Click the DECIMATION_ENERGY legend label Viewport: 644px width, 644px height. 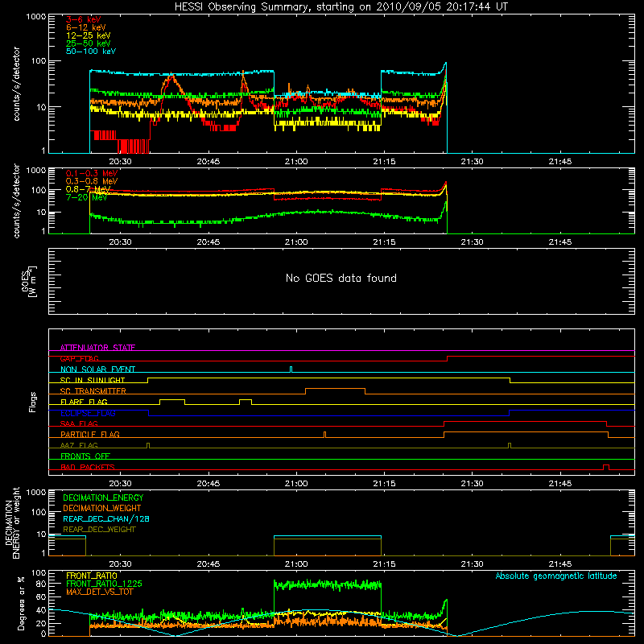[103, 497]
